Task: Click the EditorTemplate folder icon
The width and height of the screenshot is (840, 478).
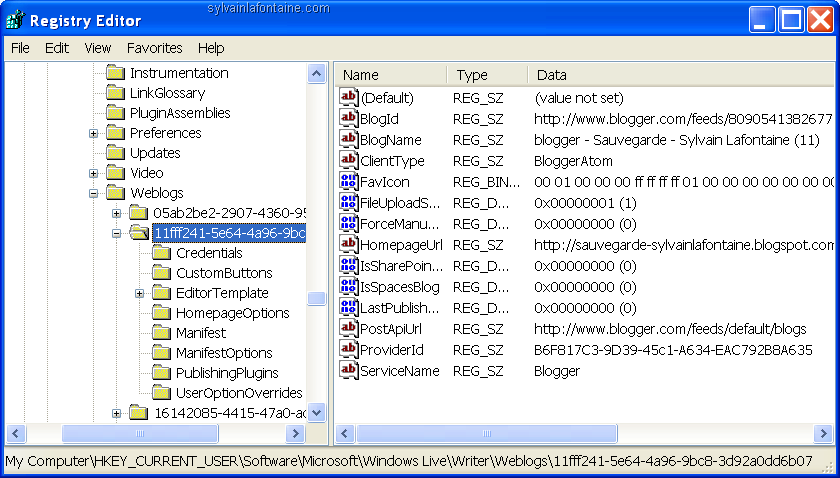Action: pyautogui.click(x=161, y=293)
